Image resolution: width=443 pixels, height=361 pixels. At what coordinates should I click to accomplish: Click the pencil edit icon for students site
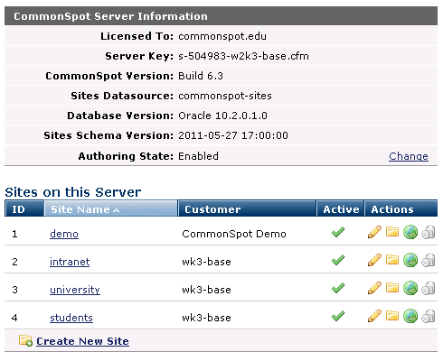click(x=374, y=316)
